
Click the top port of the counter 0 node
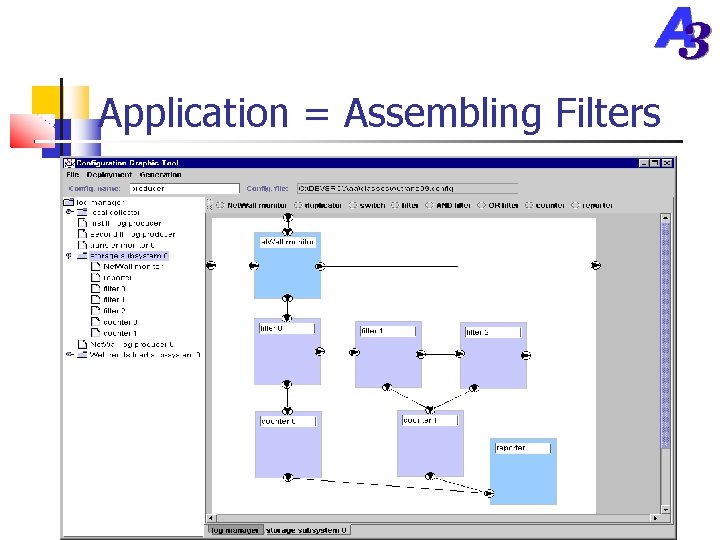(x=287, y=411)
